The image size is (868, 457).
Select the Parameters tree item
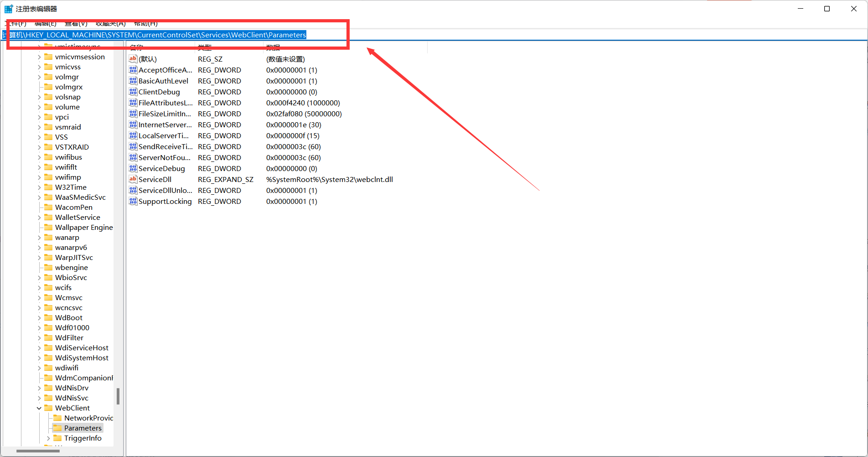83,428
